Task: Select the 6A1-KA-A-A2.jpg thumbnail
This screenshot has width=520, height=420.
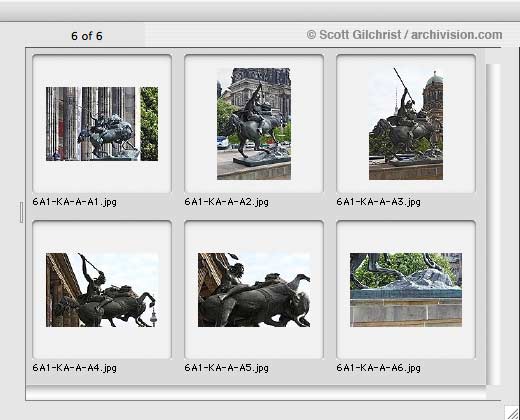Action: pos(254,124)
